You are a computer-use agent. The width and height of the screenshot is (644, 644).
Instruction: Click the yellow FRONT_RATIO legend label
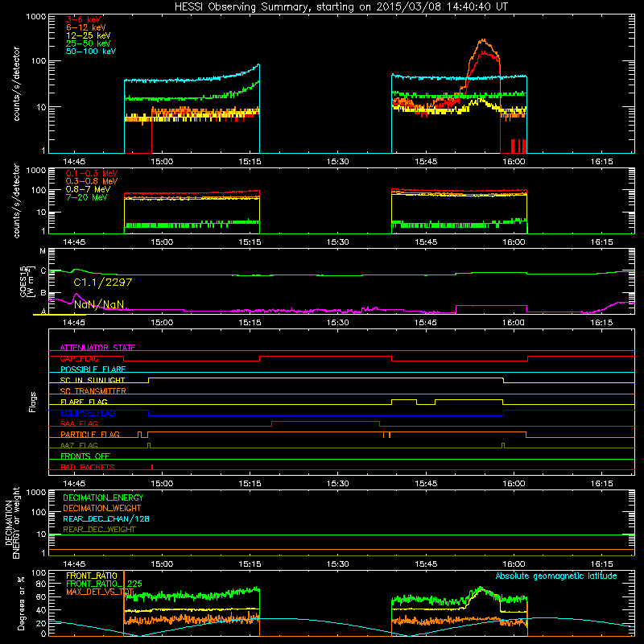(92, 576)
